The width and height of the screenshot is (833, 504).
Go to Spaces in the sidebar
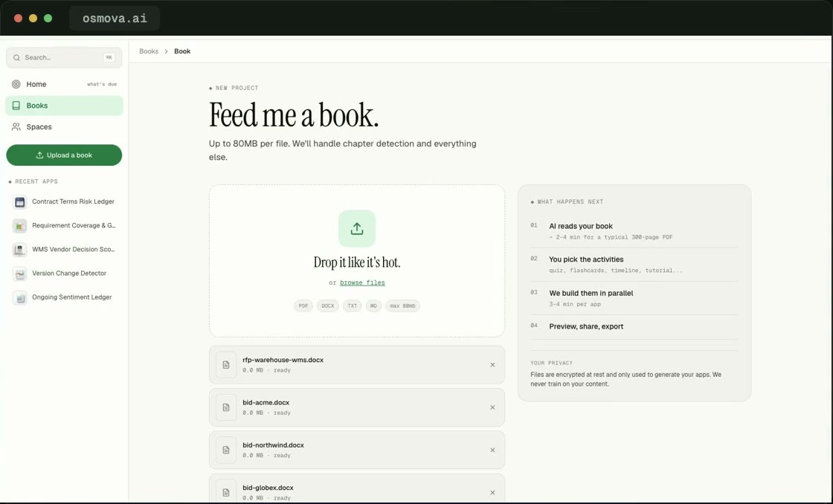64,127
